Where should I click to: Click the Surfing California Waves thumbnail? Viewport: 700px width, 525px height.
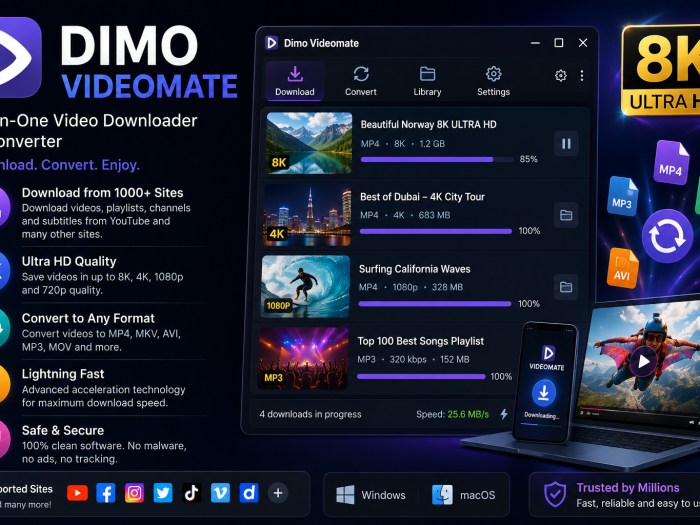pos(306,286)
